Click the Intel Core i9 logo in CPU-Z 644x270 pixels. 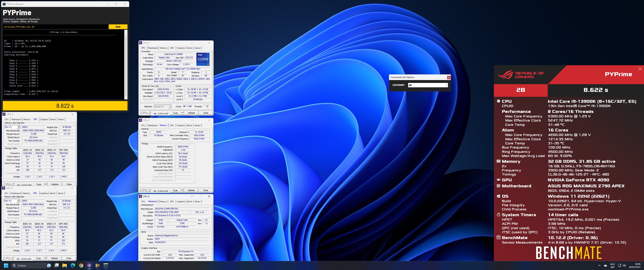pos(203,59)
